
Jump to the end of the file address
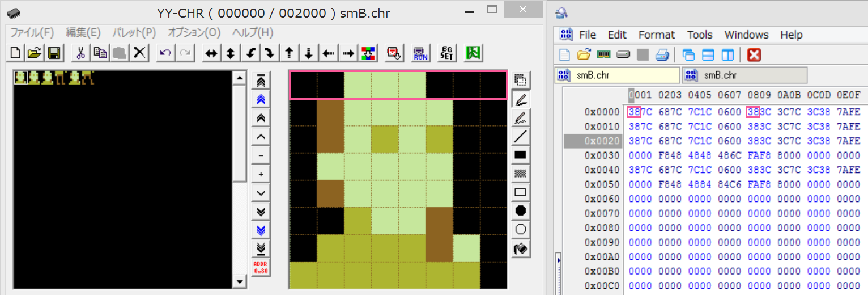261,248
